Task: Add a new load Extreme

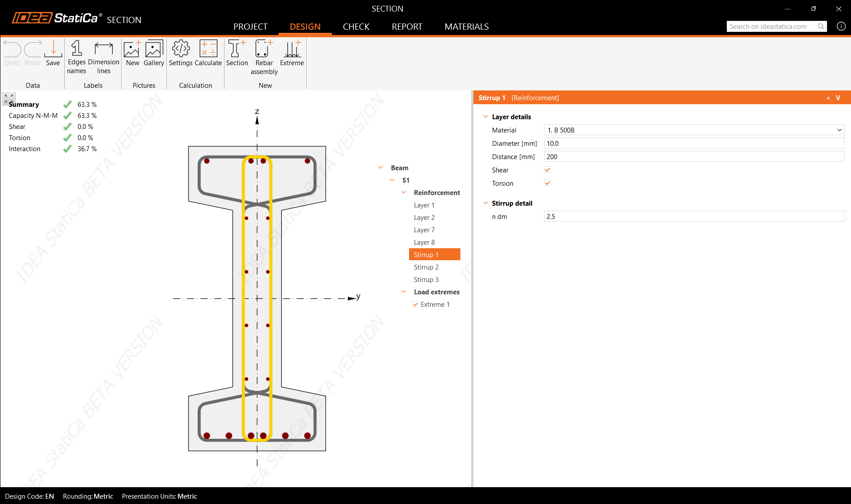Action: [292, 53]
